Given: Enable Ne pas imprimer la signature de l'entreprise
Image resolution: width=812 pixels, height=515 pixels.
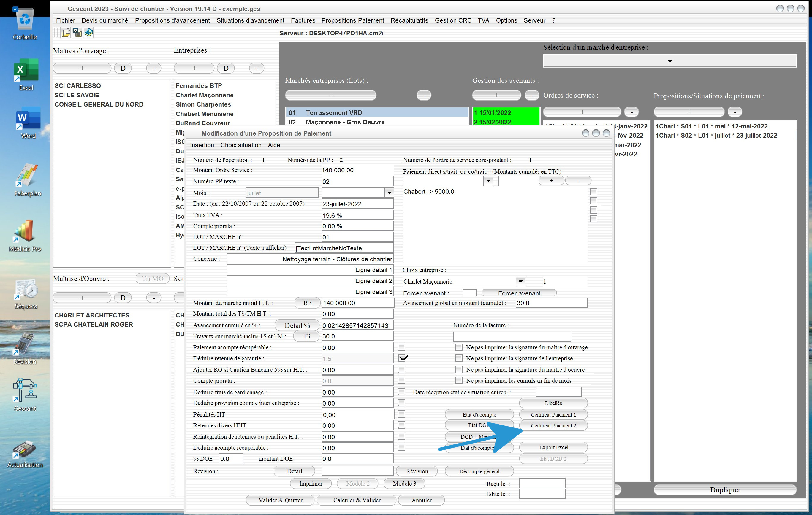Looking at the screenshot, I should [459, 358].
